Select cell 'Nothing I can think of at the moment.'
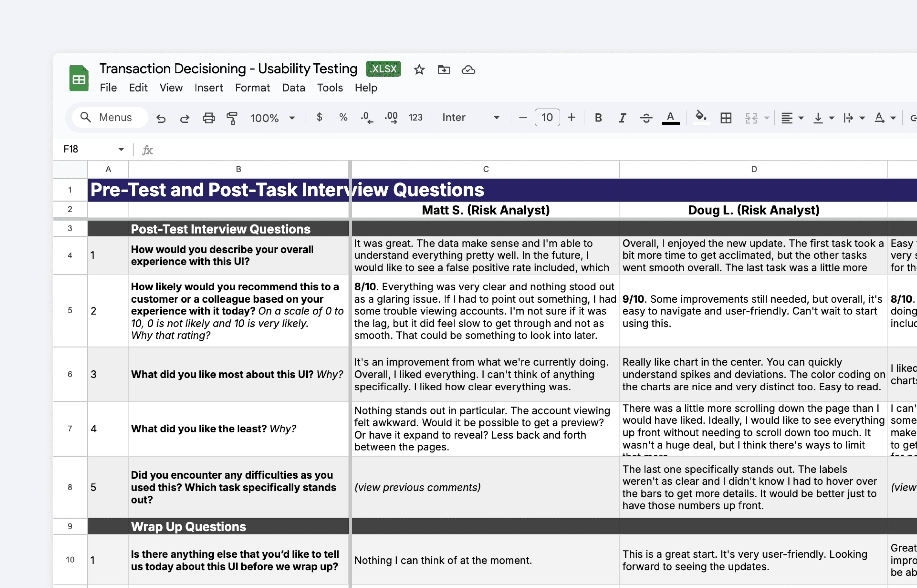917x588 pixels. pos(486,560)
